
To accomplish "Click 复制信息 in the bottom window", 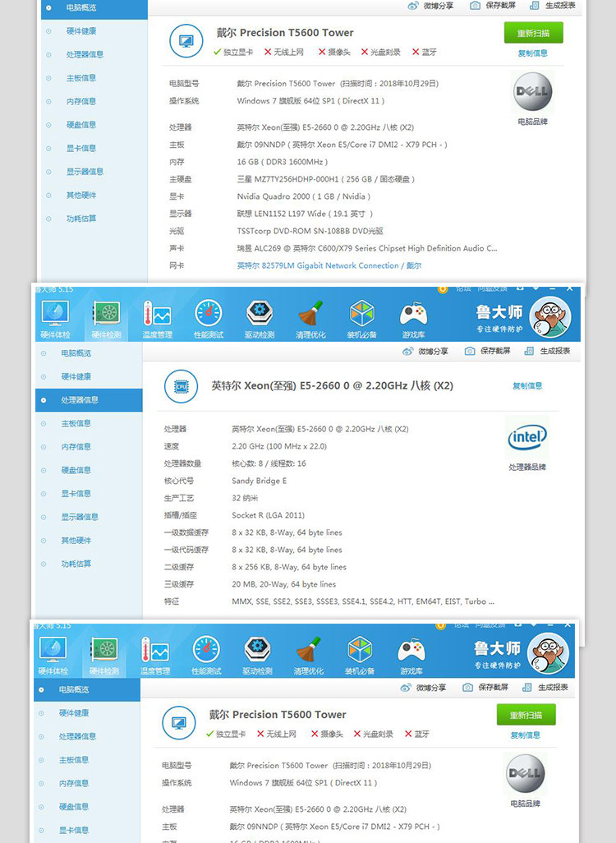I will (x=525, y=735).
